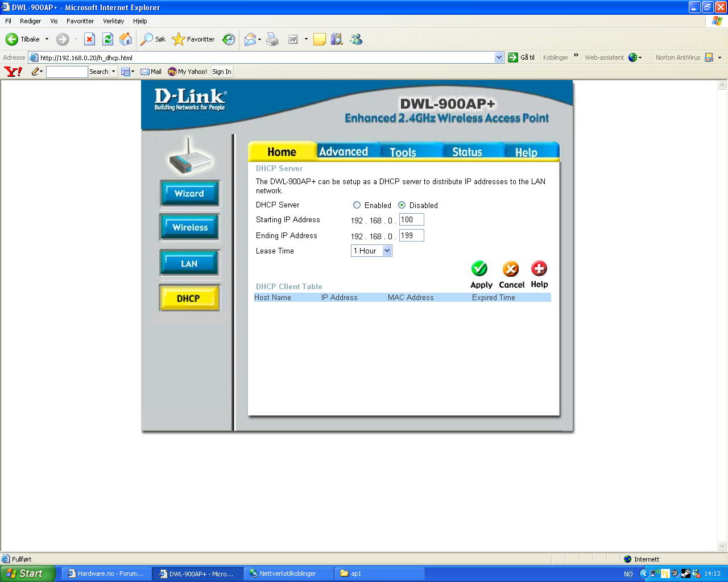The image size is (728, 582).
Task: Click the Yahoo! Y! logo
Action: 13,72
